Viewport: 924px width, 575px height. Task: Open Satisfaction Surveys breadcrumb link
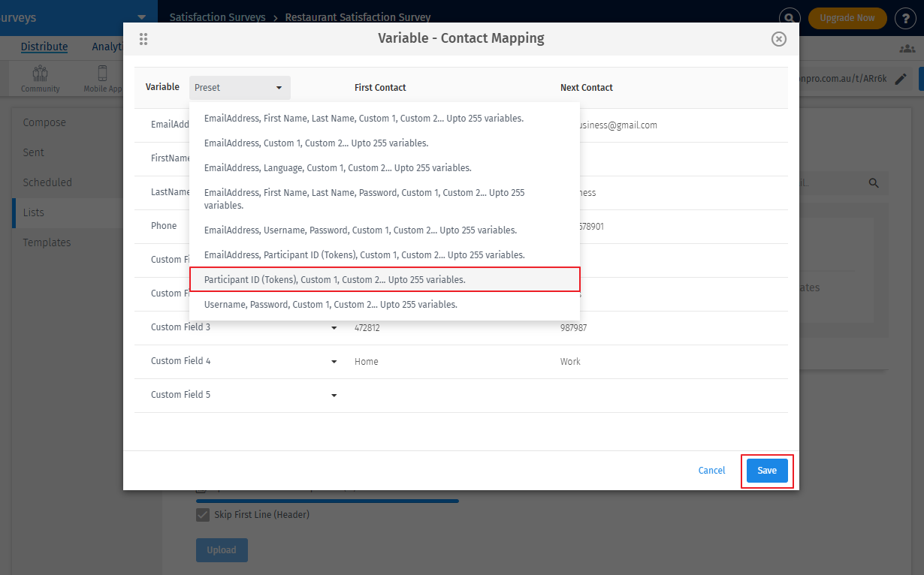click(217, 17)
